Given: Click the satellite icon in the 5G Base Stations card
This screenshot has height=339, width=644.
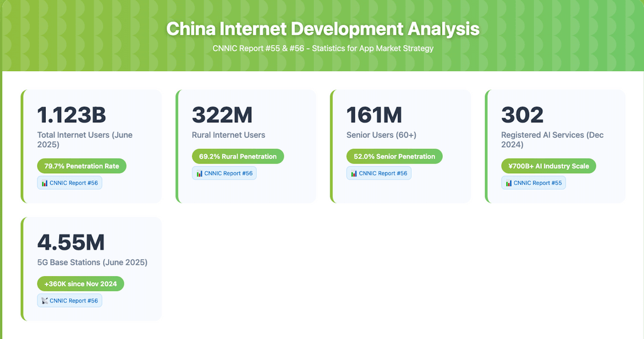Looking at the screenshot, I should [45, 301].
